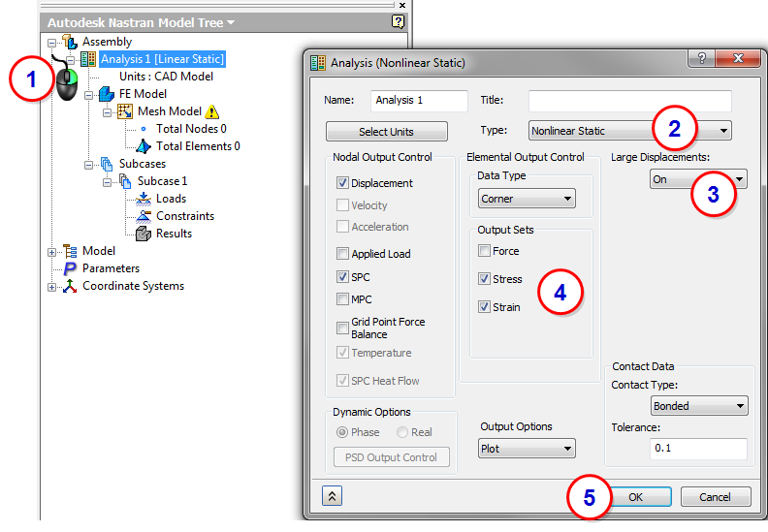Click the Mesh Model warning triangle icon
768x532 pixels.
click(x=211, y=112)
